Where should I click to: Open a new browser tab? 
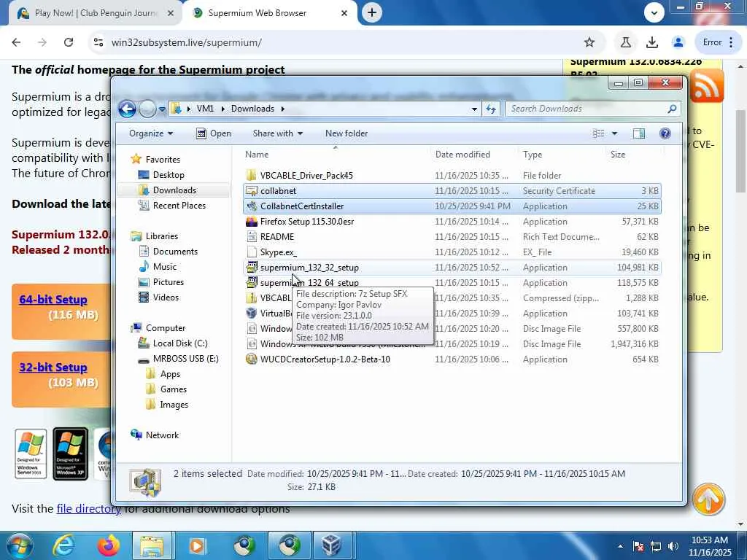[x=372, y=13]
